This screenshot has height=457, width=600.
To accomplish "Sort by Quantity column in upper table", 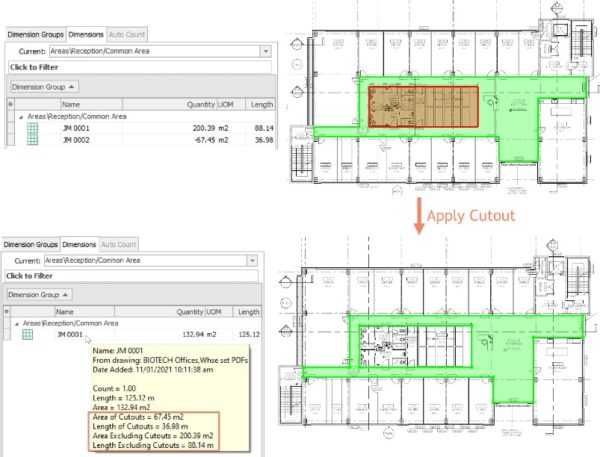I will pyautogui.click(x=170, y=104).
